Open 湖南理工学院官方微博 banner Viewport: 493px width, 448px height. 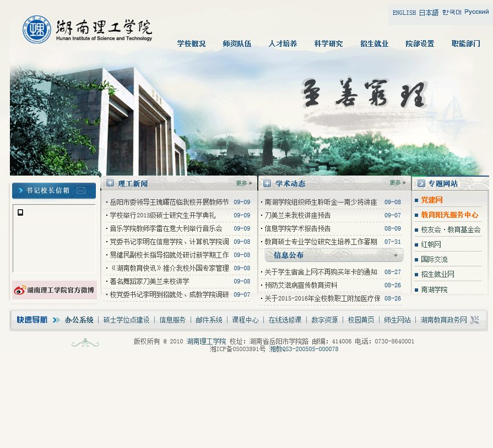point(55,290)
